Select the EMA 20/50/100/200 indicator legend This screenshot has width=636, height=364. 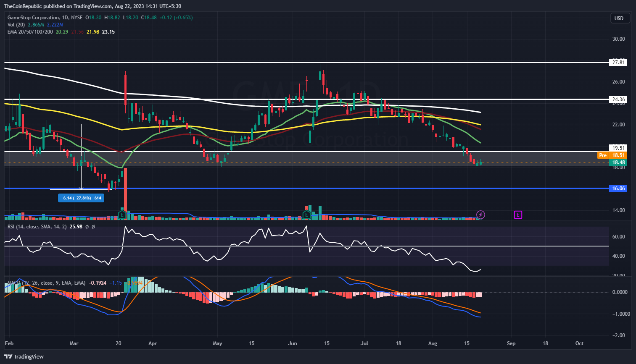pos(30,32)
